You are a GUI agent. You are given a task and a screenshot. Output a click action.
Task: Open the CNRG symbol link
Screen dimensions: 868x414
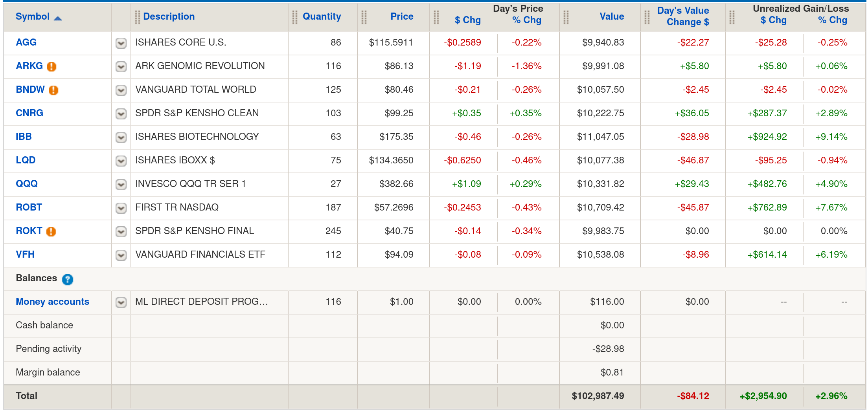(29, 113)
